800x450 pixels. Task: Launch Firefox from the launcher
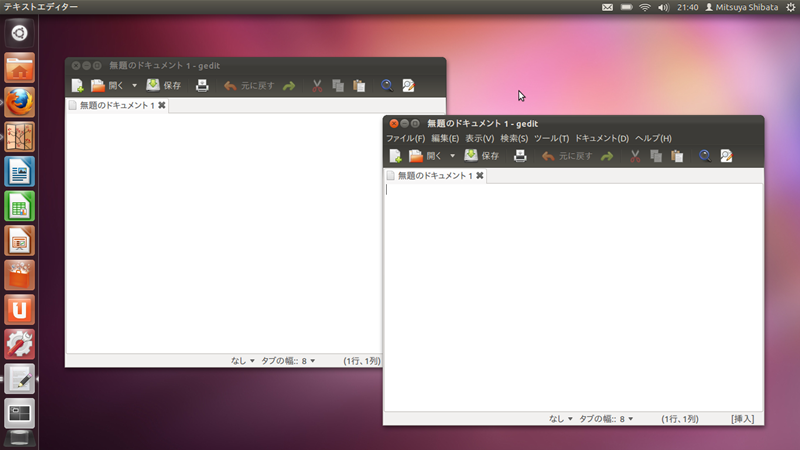pyautogui.click(x=19, y=102)
